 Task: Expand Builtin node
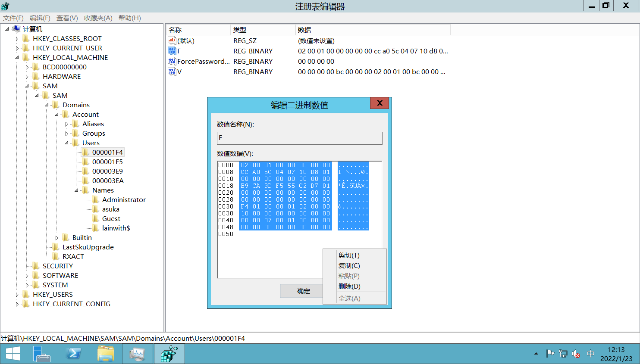click(57, 238)
